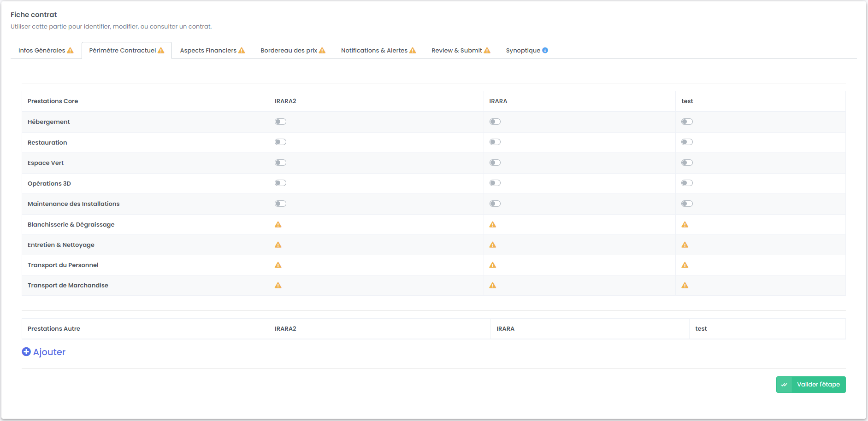
Task: Click warning icon for Blanchisserie & Dégraissage under IRARA2
Action: 278,225
